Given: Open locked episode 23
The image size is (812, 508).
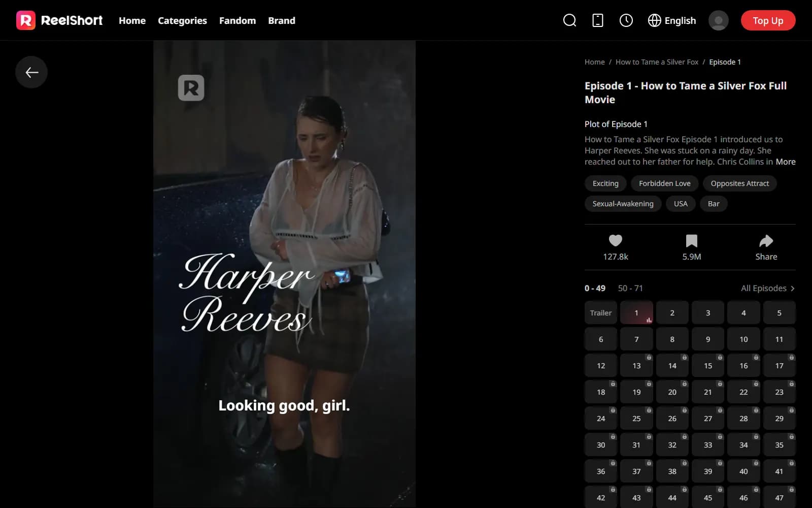Looking at the screenshot, I should point(779,392).
